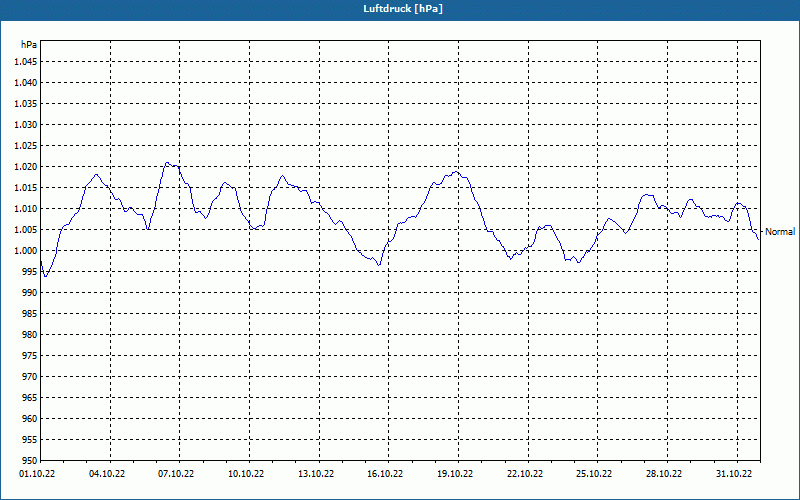Screen dimensions: 800x500
Task: Click the 1.040 y-axis value
Action: 26,83
